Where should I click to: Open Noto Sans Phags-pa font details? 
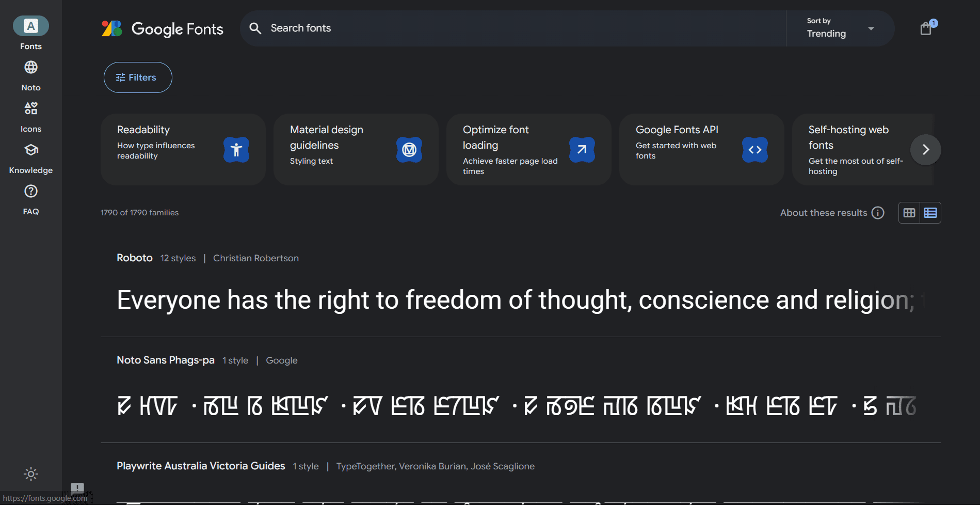(165, 360)
